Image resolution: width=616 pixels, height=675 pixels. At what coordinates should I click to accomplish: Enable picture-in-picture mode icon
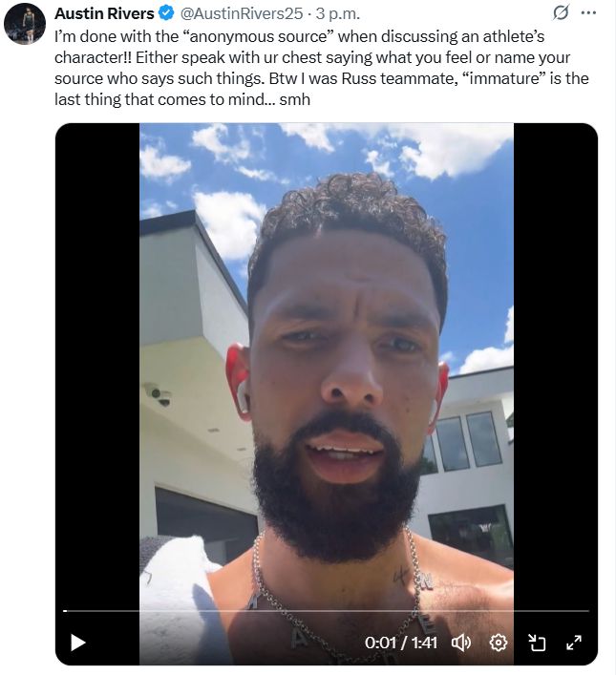537,643
